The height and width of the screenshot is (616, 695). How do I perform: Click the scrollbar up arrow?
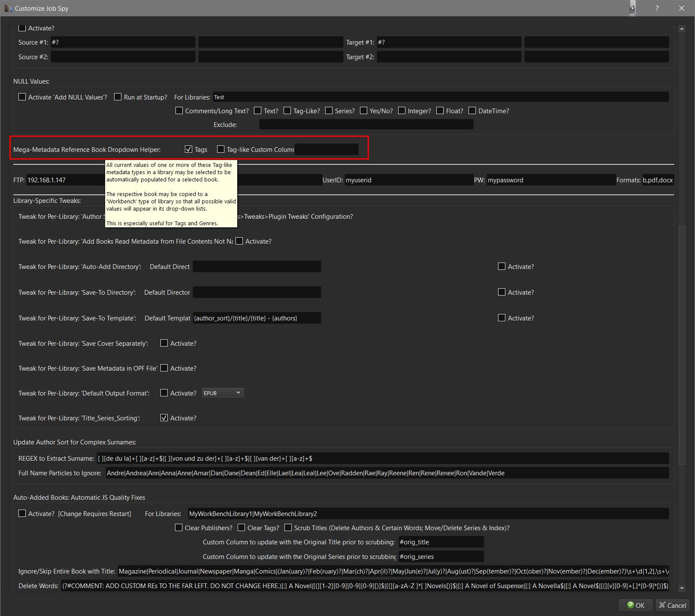(x=682, y=29)
